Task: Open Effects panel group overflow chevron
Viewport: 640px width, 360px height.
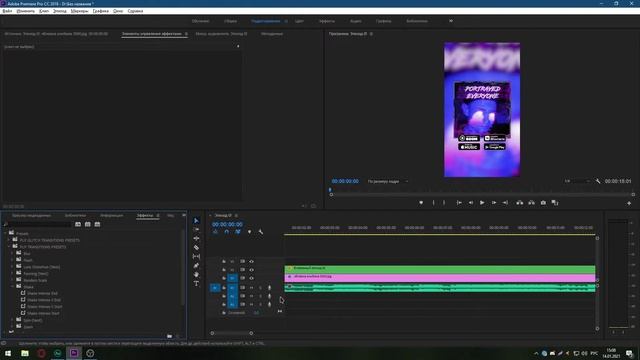Action: [184, 215]
